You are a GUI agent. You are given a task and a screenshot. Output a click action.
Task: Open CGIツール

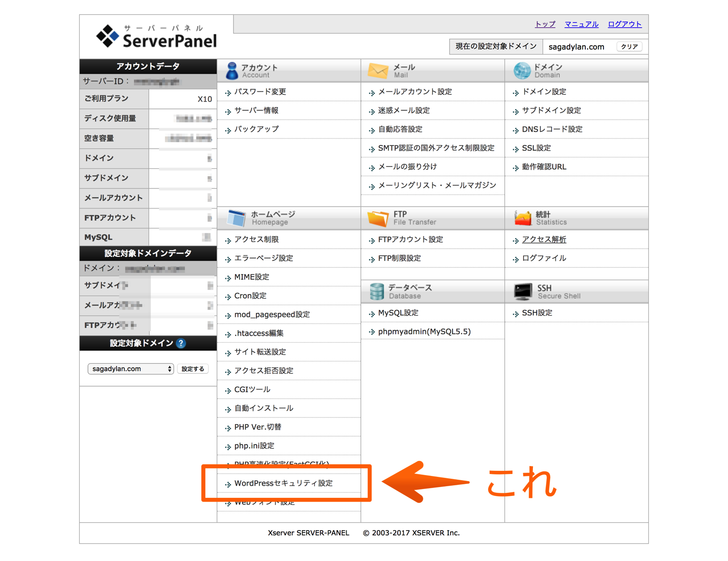(252, 389)
